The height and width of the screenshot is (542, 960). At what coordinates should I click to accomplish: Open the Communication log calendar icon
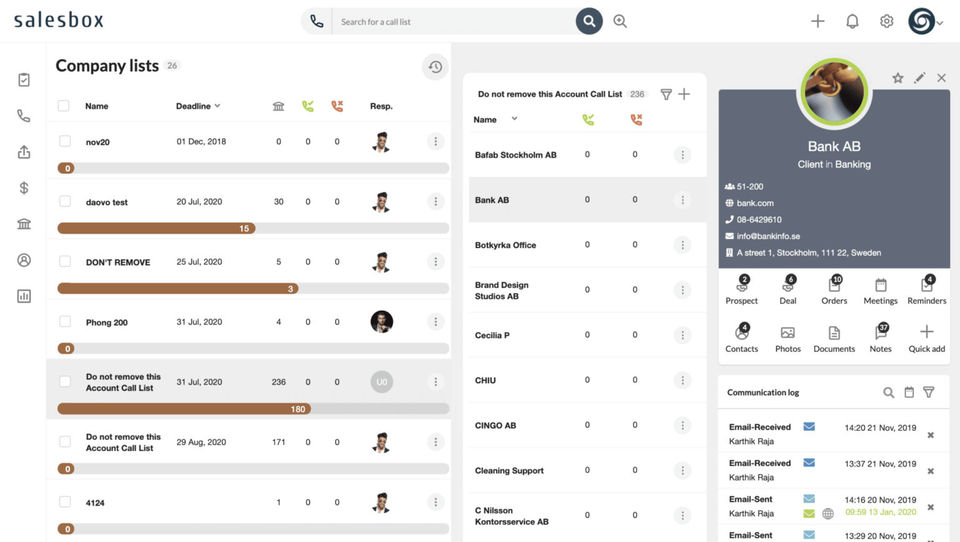[x=909, y=393]
